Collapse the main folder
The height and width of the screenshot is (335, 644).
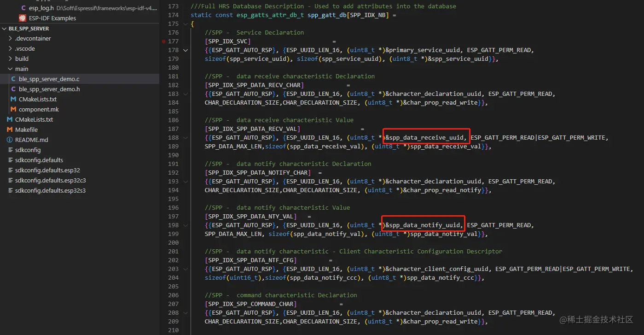[x=11, y=69]
